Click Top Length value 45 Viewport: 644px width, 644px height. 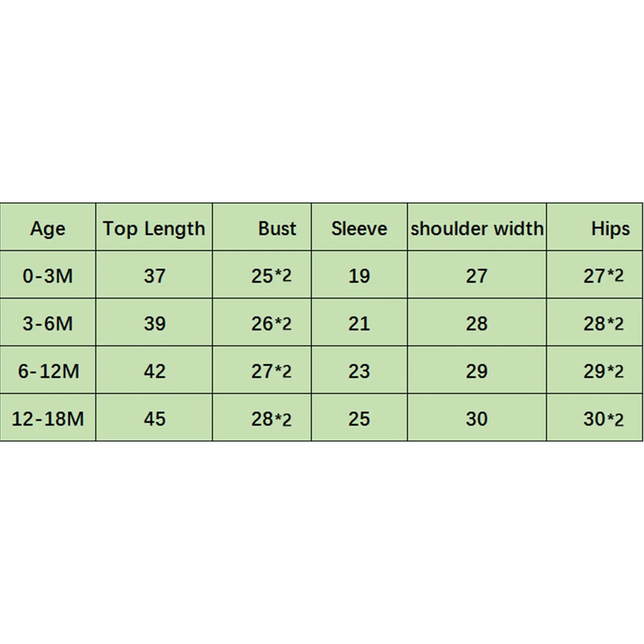[x=155, y=419]
